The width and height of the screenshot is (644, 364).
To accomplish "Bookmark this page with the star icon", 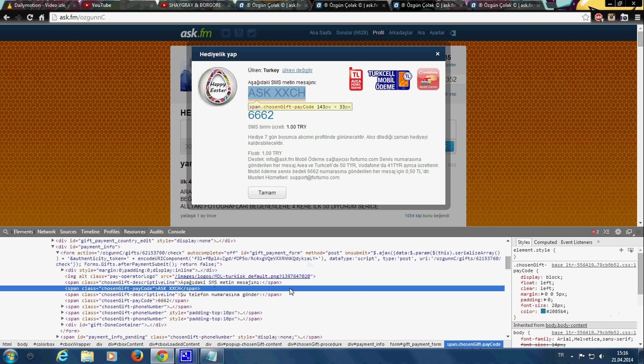I will coord(585,17).
